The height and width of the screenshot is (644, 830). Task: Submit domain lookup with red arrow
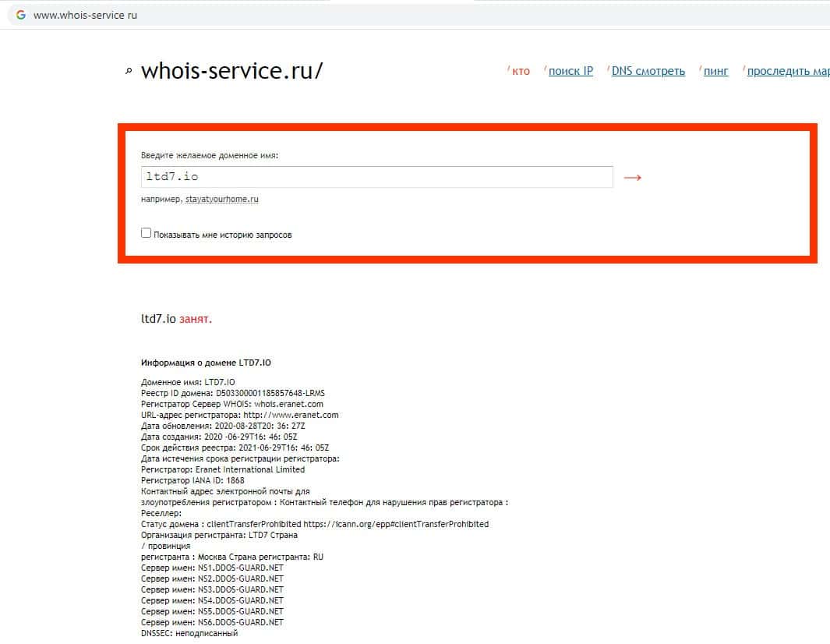point(633,178)
